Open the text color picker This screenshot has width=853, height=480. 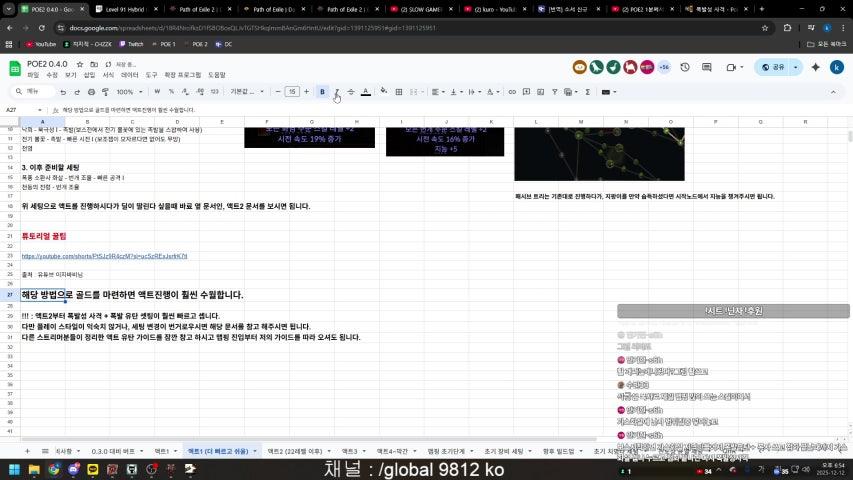(365, 92)
